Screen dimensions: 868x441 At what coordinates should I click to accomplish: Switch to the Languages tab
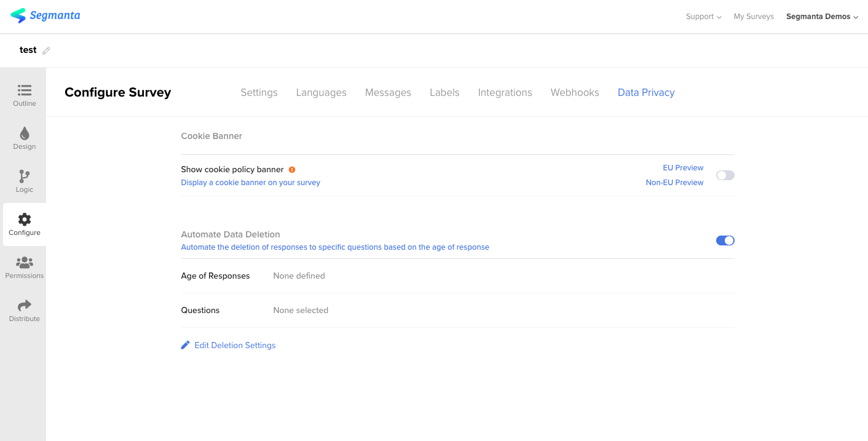tap(322, 92)
